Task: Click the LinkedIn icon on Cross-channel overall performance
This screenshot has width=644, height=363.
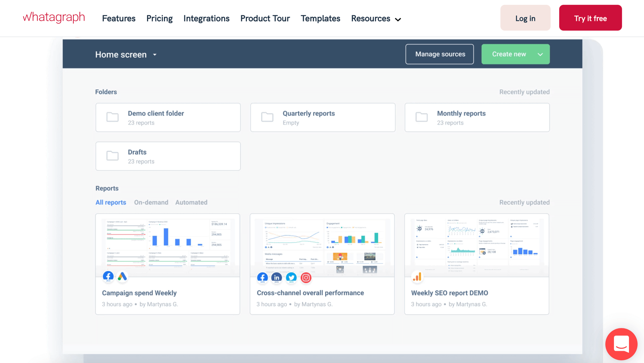Action: 276,277
